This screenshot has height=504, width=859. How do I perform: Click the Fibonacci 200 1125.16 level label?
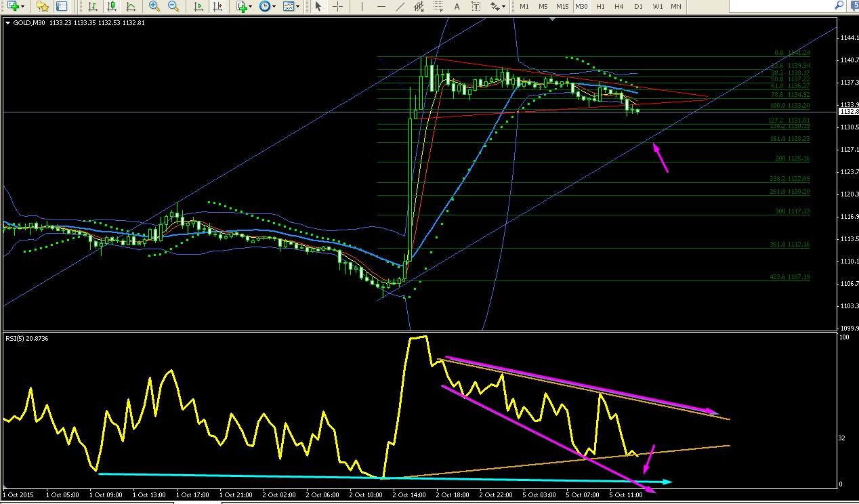[793, 159]
